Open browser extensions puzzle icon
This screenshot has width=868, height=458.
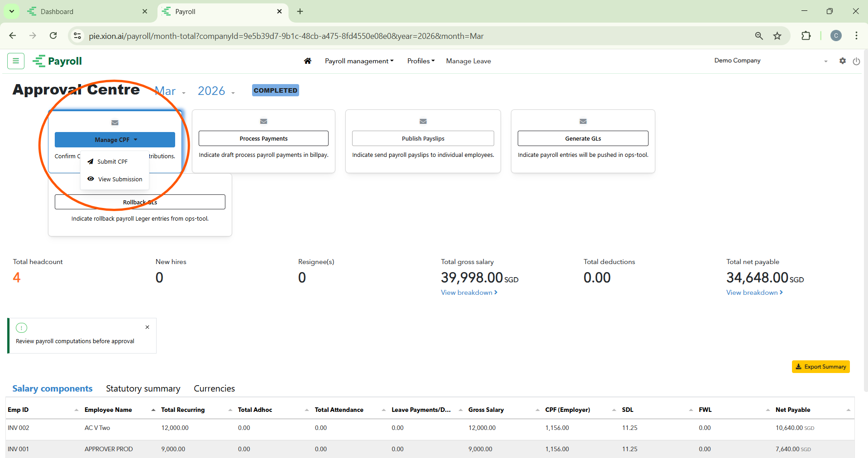[806, 36]
